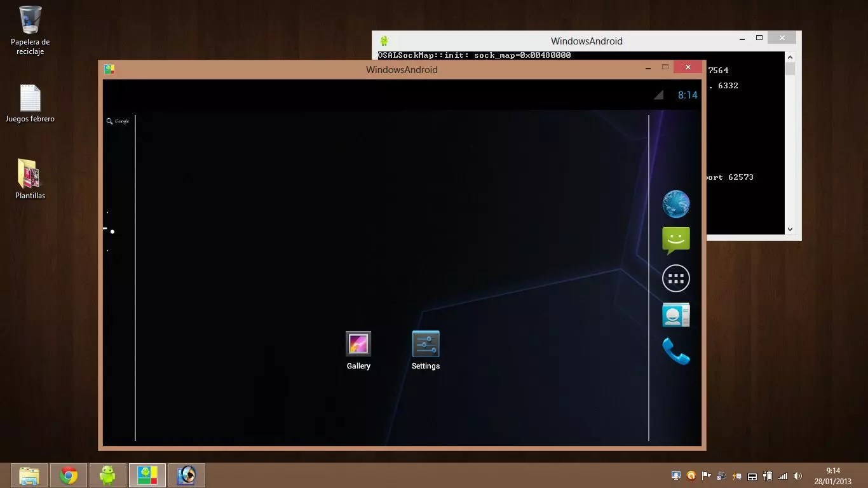Click the Android emulator icon in the taskbar
This screenshot has width=868, height=488.
(x=107, y=475)
